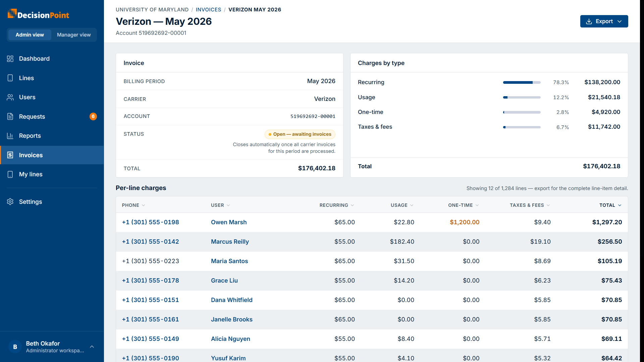644x362 pixels.
Task: Switch to Manager view
Action: [74, 35]
